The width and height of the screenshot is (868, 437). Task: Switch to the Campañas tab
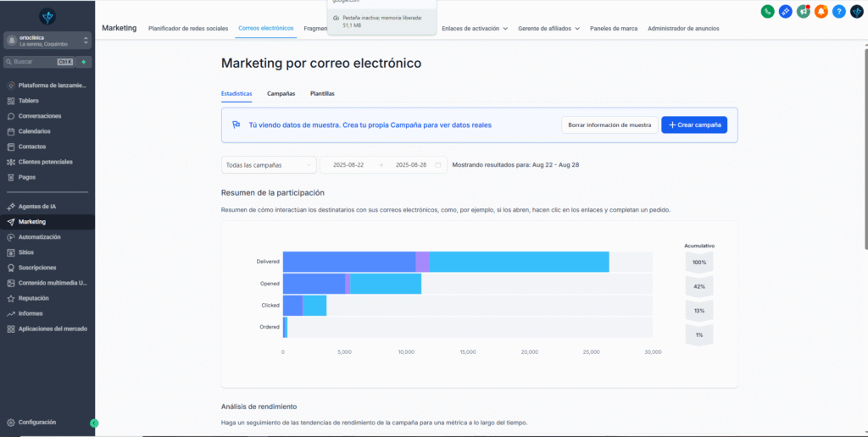281,93
